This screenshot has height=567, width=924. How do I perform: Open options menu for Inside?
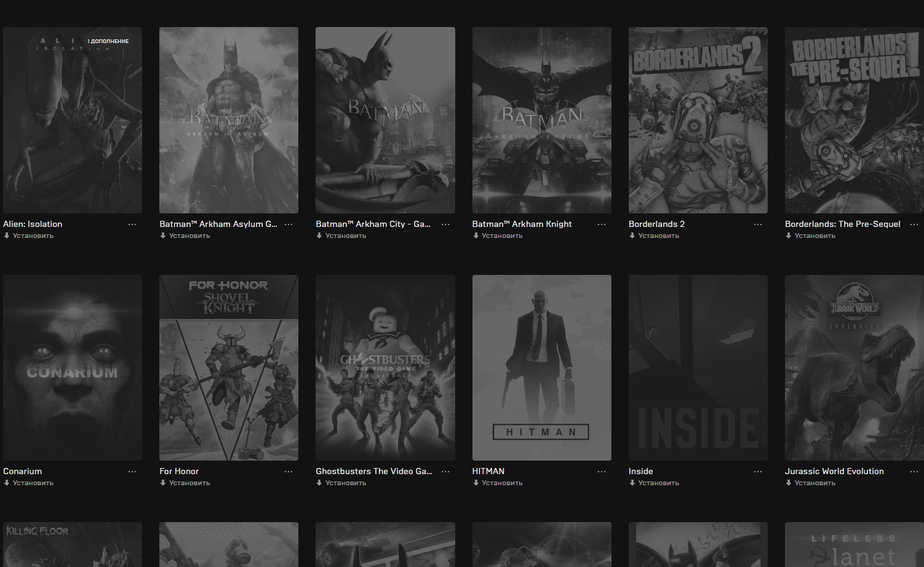click(x=758, y=472)
